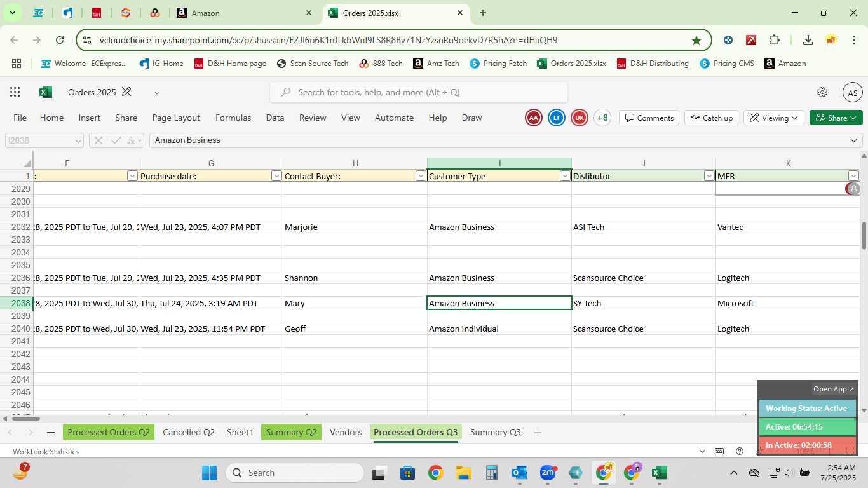Image resolution: width=868 pixels, height=488 pixels.
Task: Expand the formula bar chevron
Action: (x=853, y=140)
